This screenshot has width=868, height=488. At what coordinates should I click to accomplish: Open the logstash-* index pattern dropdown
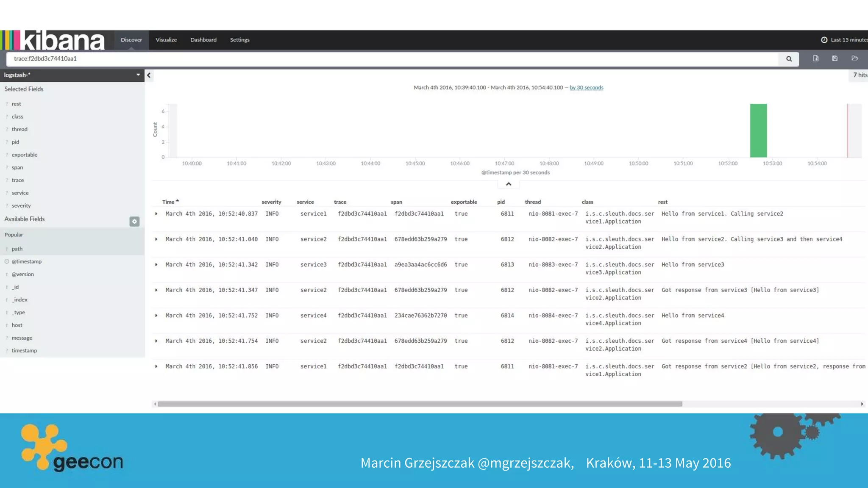[138, 75]
